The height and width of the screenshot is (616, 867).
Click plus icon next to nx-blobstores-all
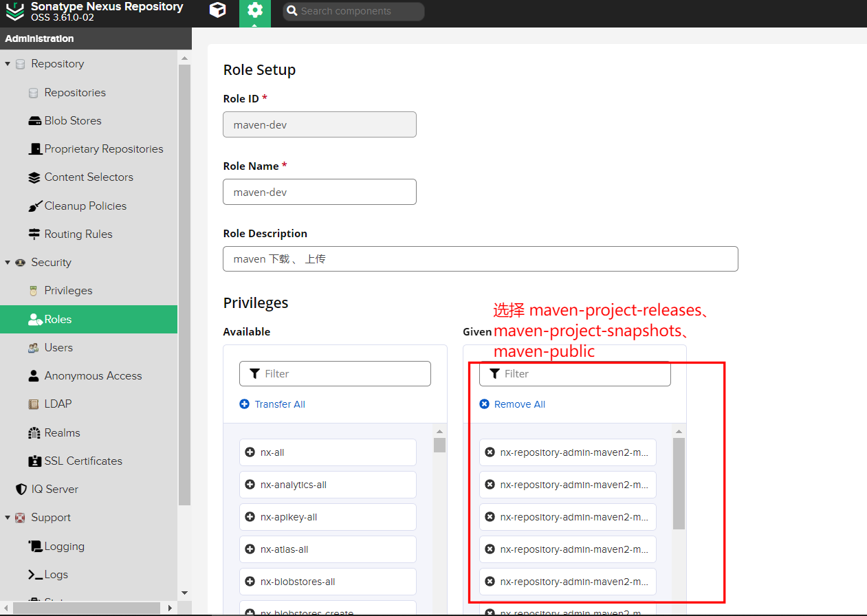[250, 582]
